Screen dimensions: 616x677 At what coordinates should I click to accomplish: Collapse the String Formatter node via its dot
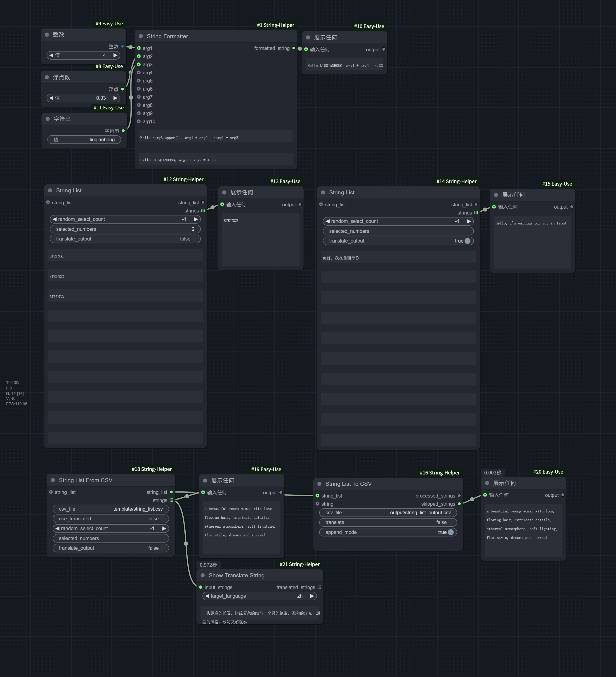(x=141, y=36)
